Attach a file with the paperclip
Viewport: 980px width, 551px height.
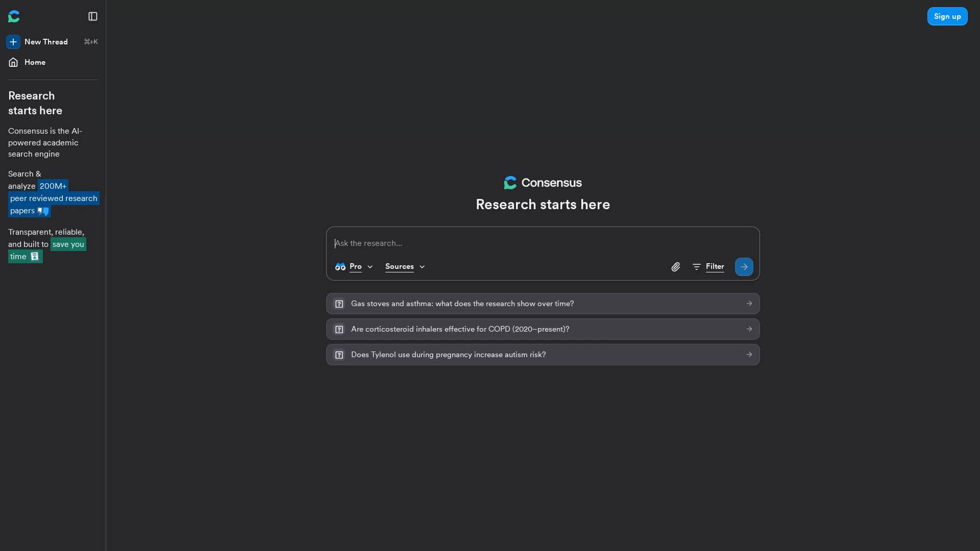(x=675, y=267)
